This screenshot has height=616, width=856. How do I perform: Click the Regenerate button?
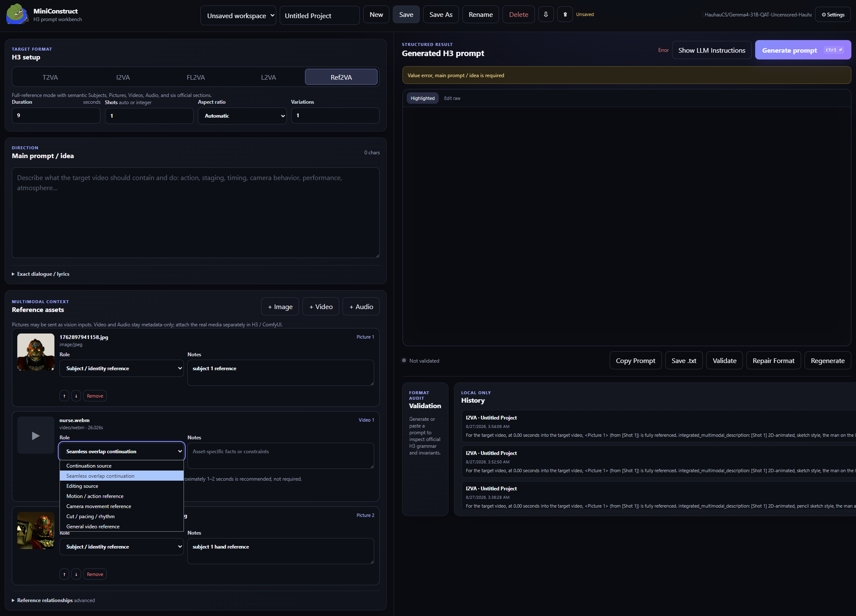828,360
